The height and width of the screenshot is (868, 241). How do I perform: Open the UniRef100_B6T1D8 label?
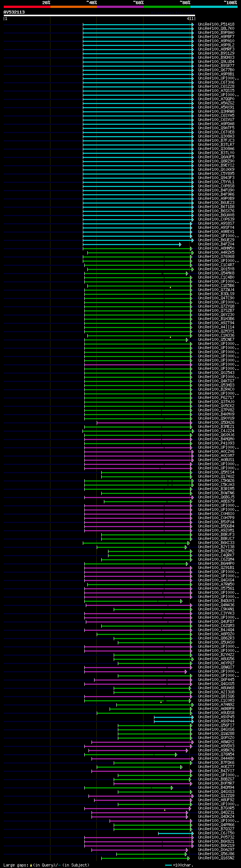[216, 207]
